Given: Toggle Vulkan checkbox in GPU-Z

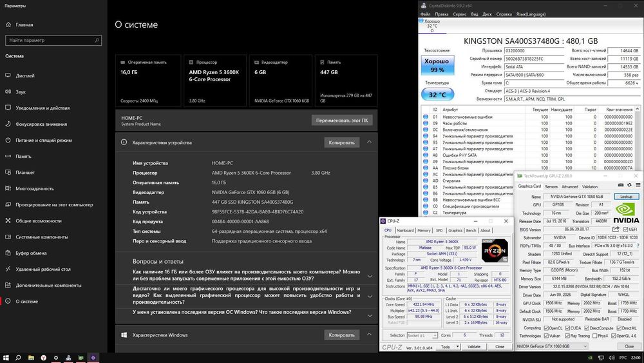Looking at the screenshot, I should coord(546,336).
